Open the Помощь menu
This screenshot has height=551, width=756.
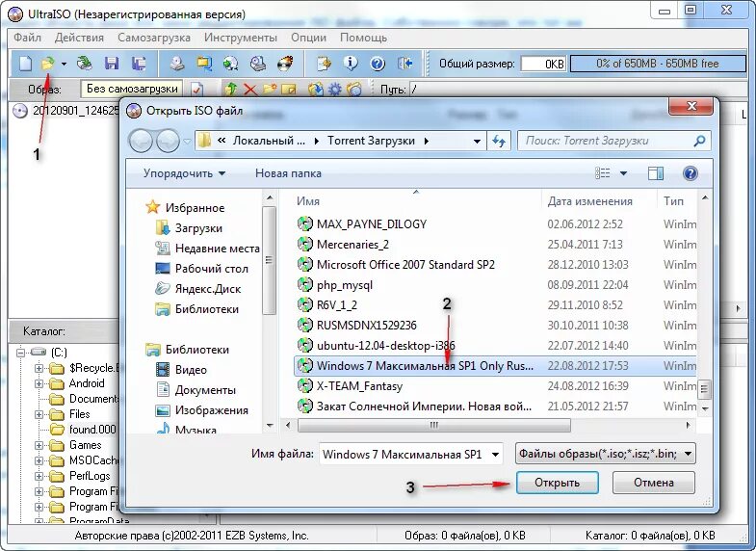coord(363,38)
